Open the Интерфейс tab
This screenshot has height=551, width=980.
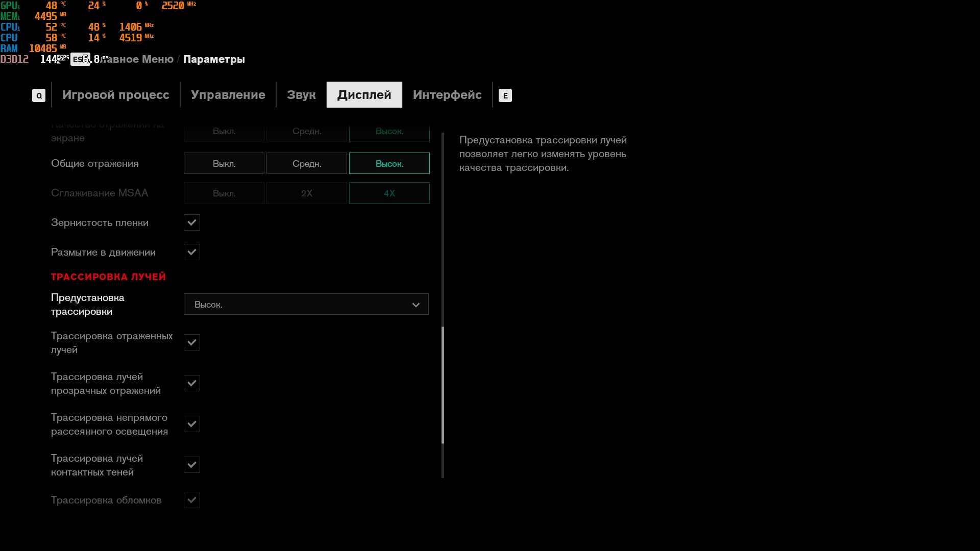tap(447, 95)
